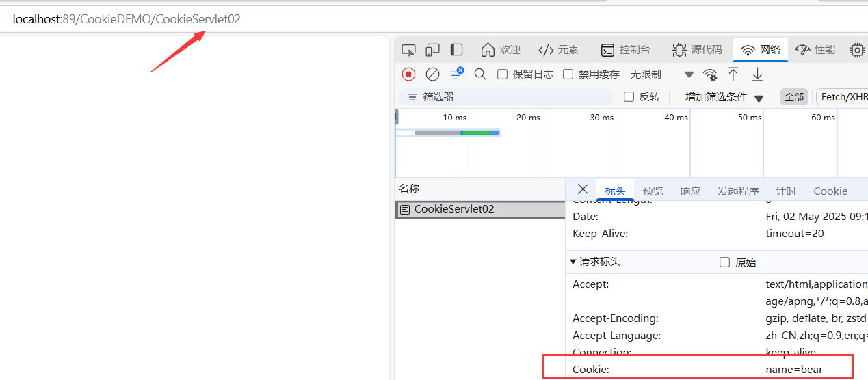Open the 无限制 throttling dropdown

tap(661, 74)
